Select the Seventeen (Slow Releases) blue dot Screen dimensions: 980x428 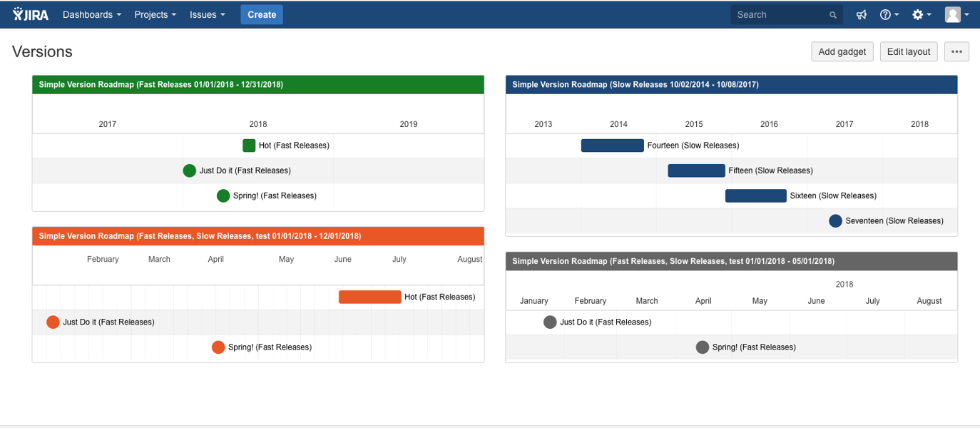pyautogui.click(x=836, y=221)
